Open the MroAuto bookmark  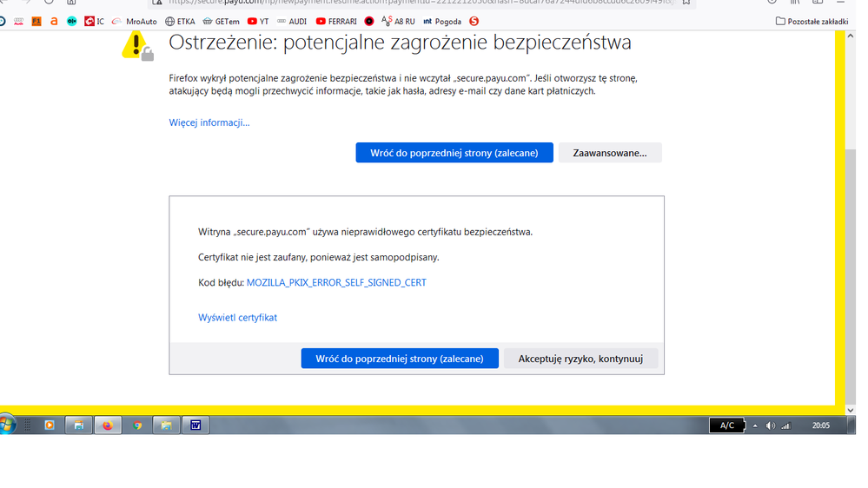point(135,22)
